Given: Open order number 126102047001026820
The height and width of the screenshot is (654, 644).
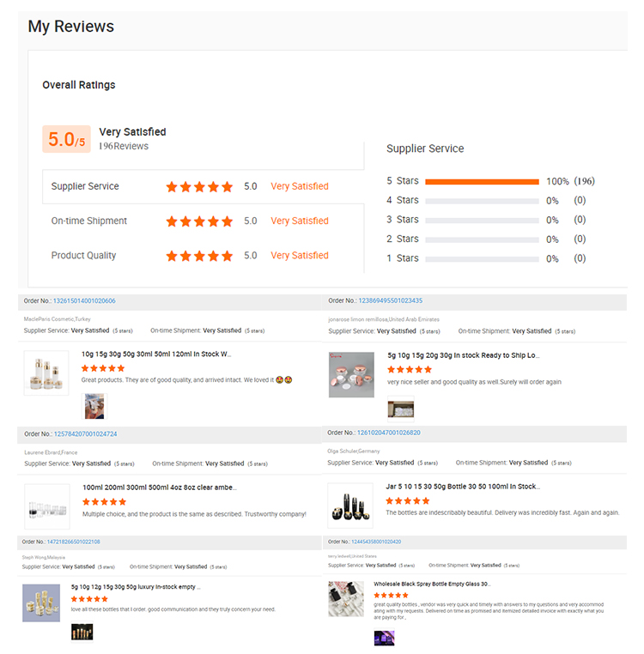Looking at the screenshot, I should [x=389, y=433].
